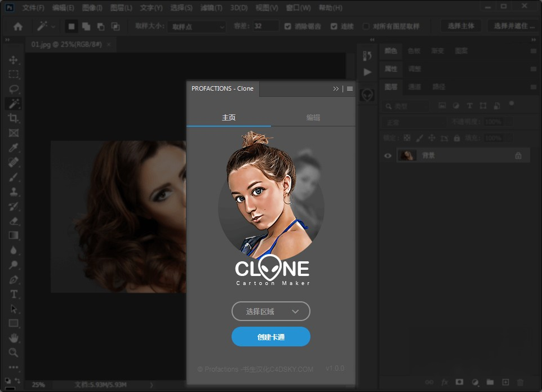542x392 pixels.
Task: Enable 对所有图层取样 checkbox
Action: (x=366, y=26)
